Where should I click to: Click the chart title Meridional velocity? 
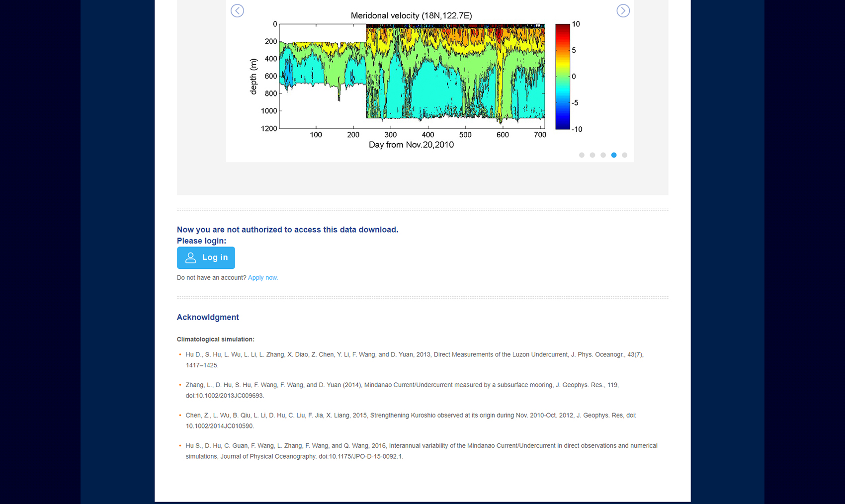[412, 15]
